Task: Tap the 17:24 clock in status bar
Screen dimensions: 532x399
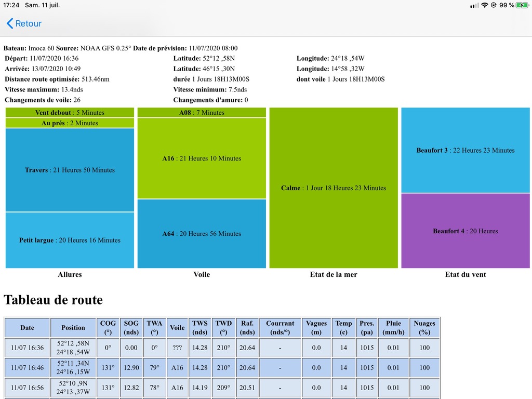Action: pos(11,5)
